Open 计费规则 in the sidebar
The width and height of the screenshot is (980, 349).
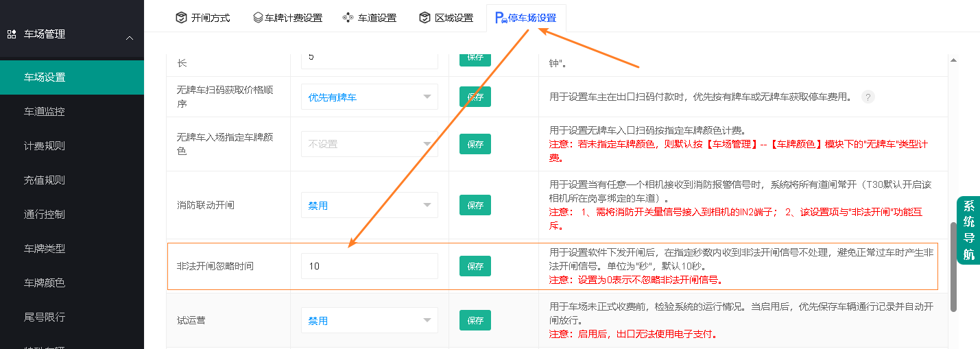click(x=72, y=146)
